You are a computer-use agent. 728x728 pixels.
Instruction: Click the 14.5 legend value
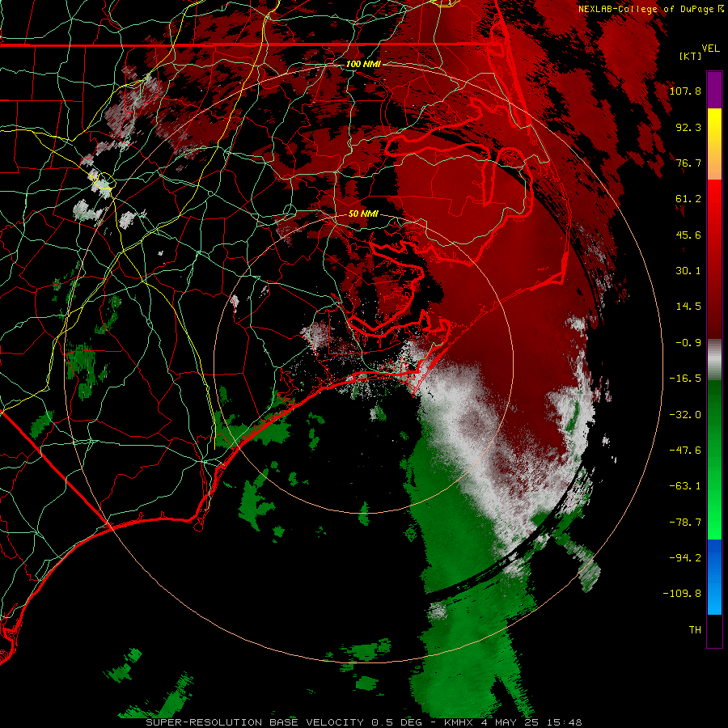click(x=688, y=307)
